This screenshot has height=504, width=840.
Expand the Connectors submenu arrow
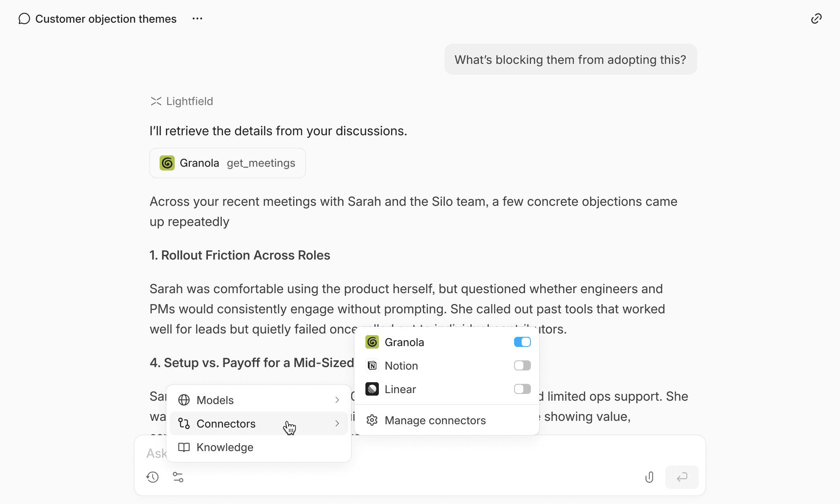(337, 424)
